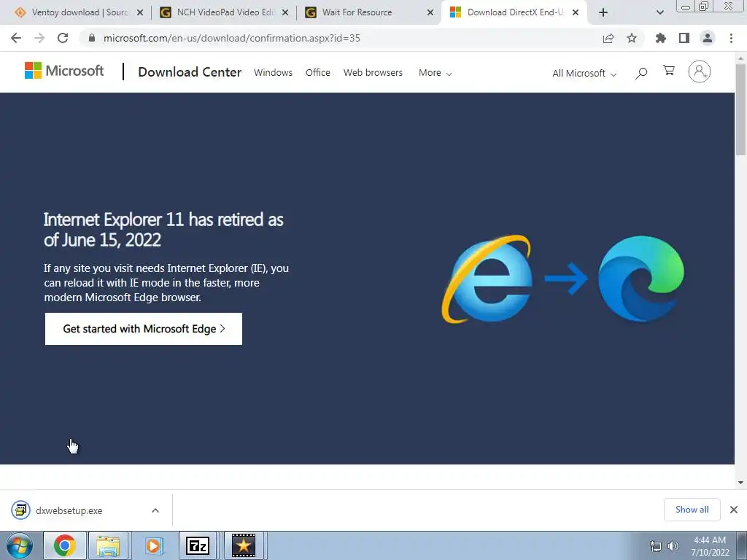This screenshot has width=747, height=560.
Task: Open the Chrome three-dot menu
Action: [x=731, y=38]
